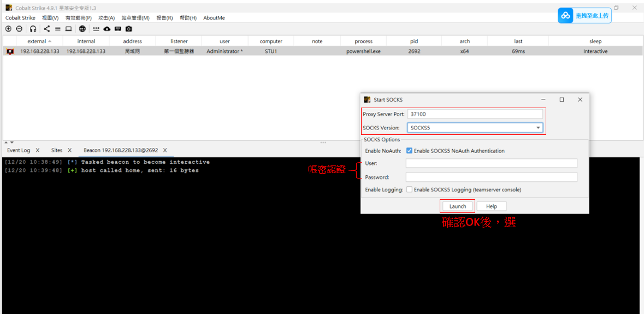Sort by last column header
This screenshot has width=644, height=314.
pos(518,41)
